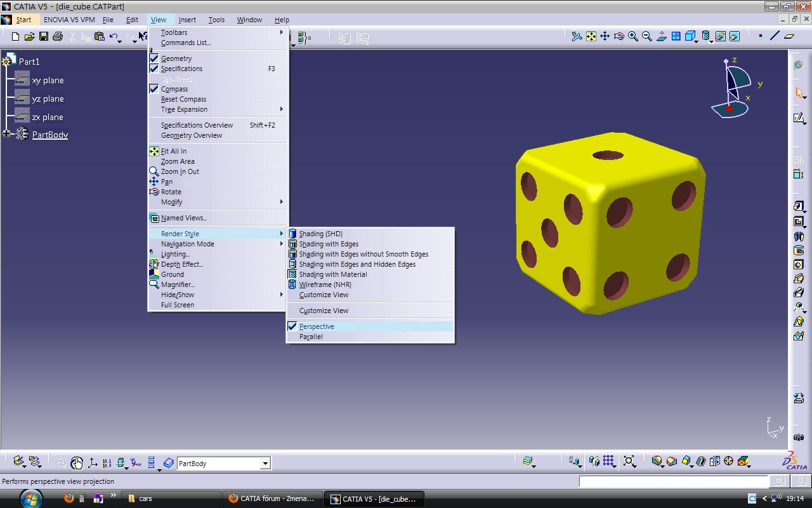Image resolution: width=812 pixels, height=508 pixels.
Task: Click the Fit All In toolbar icon
Action: tap(591, 36)
